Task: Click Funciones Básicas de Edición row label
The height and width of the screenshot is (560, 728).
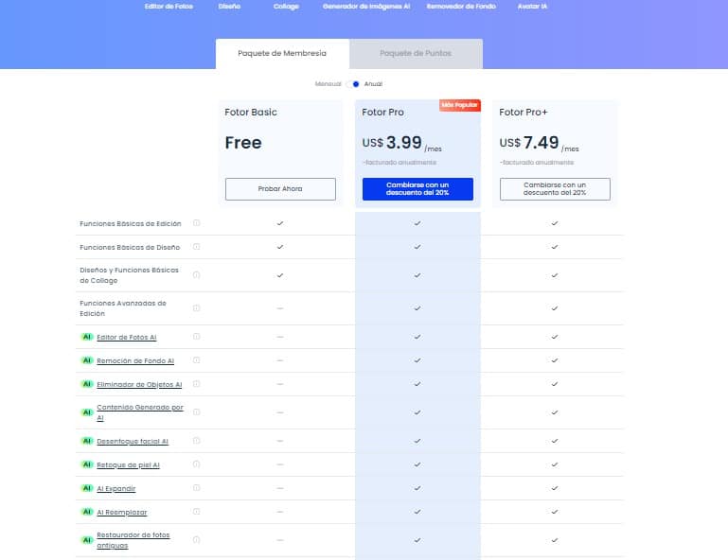Action: [x=131, y=223]
